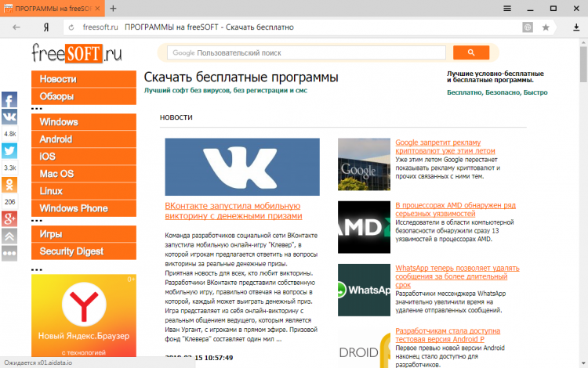Click the Android DROID news thumbnail

(x=364, y=348)
